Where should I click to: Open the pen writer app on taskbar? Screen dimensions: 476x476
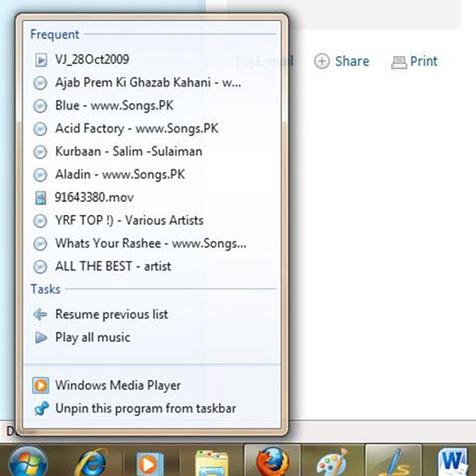pyautogui.click(x=393, y=462)
